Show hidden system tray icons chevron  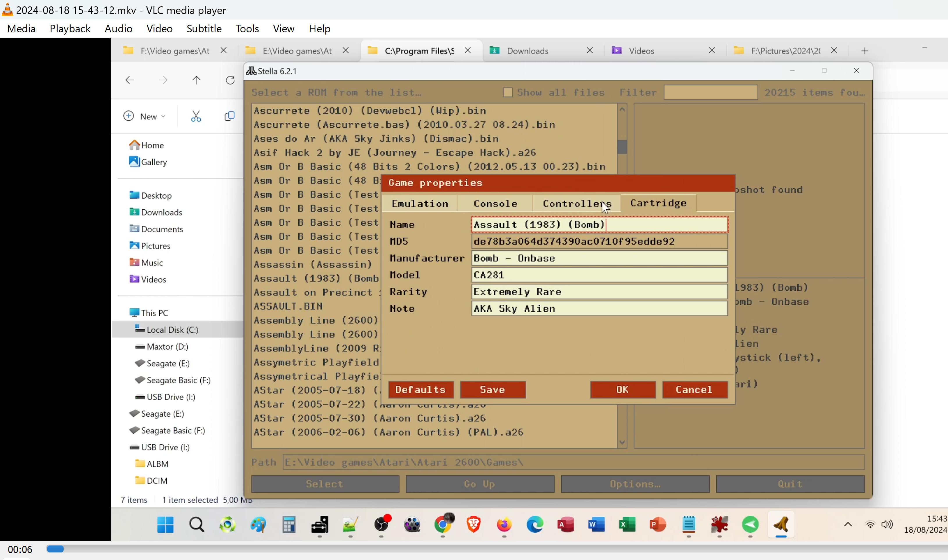tap(848, 525)
